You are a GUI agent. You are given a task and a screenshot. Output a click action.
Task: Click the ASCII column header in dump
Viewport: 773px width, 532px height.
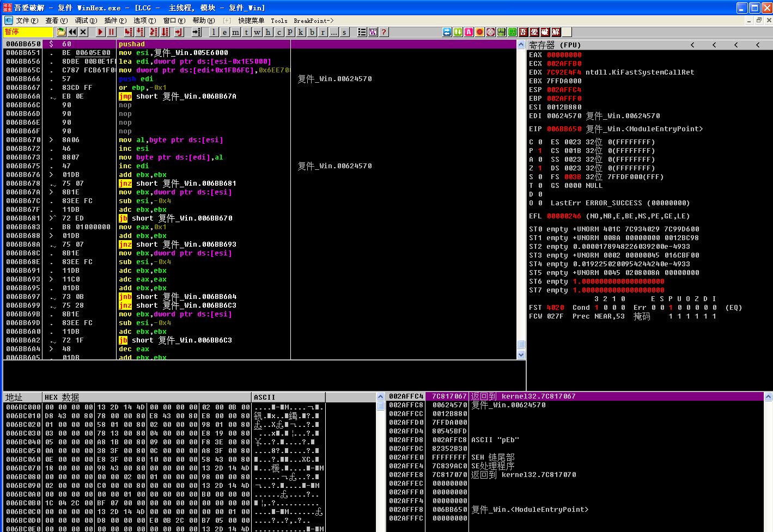point(289,398)
